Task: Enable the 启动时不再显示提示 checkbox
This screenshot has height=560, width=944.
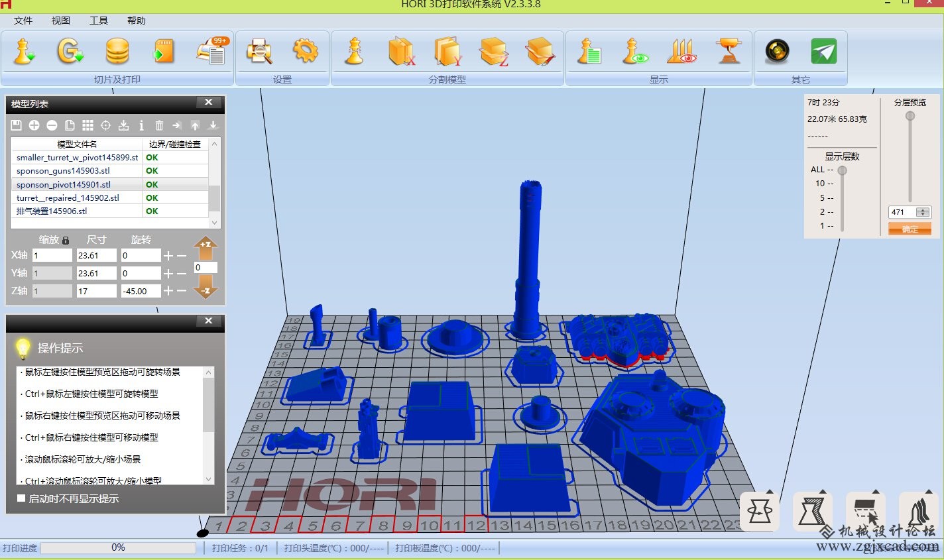Action: point(21,498)
